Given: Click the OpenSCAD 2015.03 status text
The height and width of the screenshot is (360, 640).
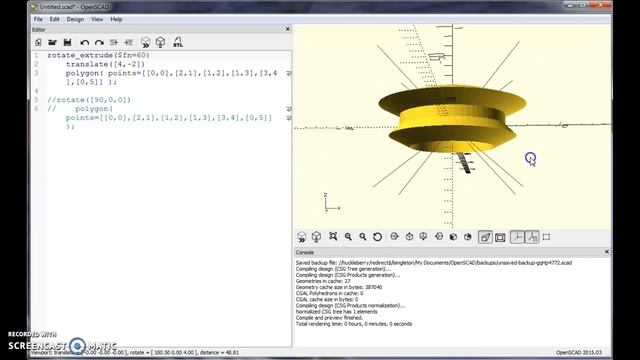Looking at the screenshot, I should tap(579, 352).
